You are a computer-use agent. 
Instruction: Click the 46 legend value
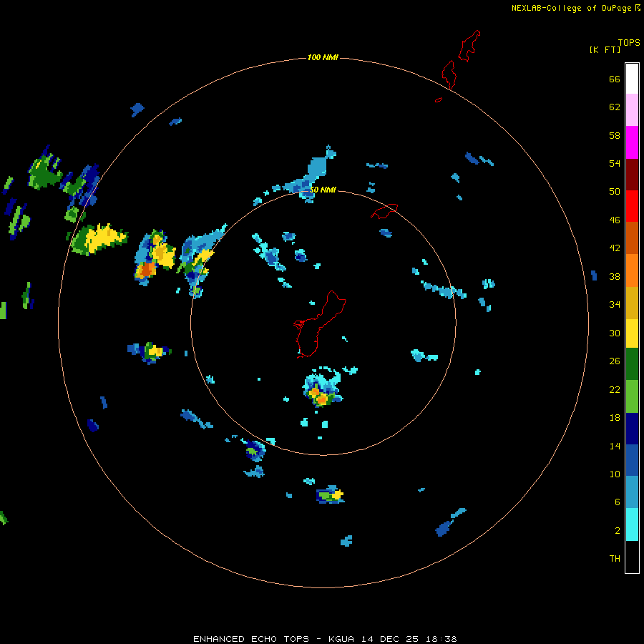(x=615, y=220)
